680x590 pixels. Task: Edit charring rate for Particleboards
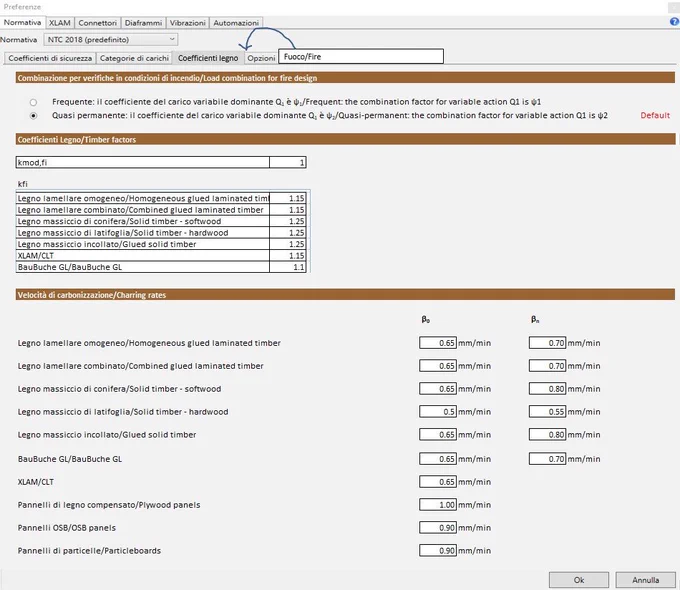point(438,551)
